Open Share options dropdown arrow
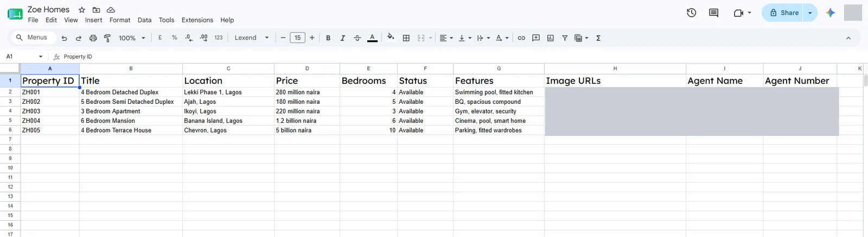 (810, 13)
